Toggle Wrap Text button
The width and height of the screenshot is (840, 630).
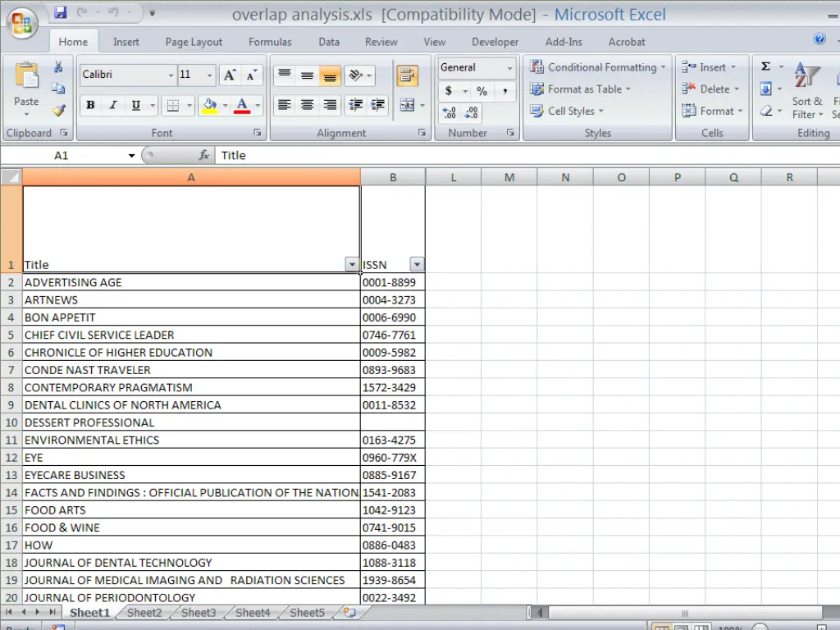click(x=408, y=75)
